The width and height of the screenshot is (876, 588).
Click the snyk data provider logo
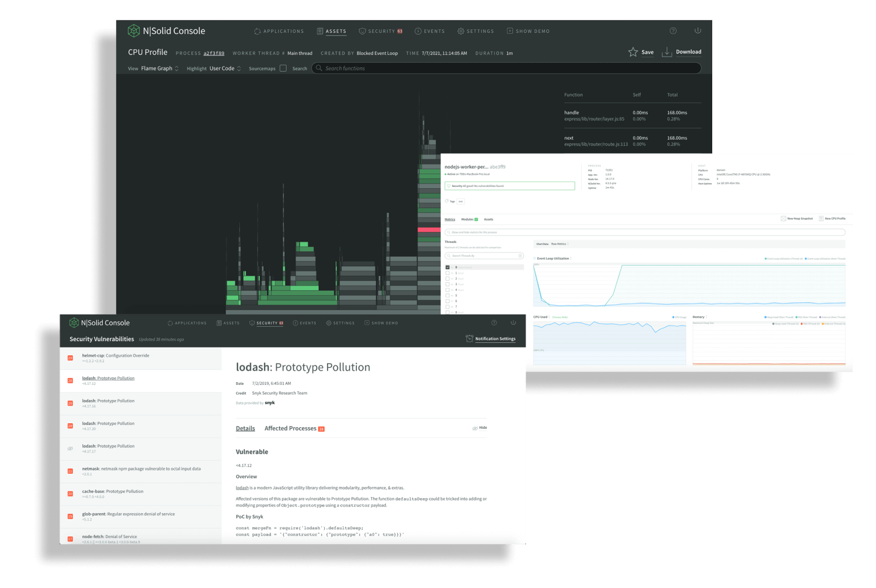pyautogui.click(x=270, y=403)
